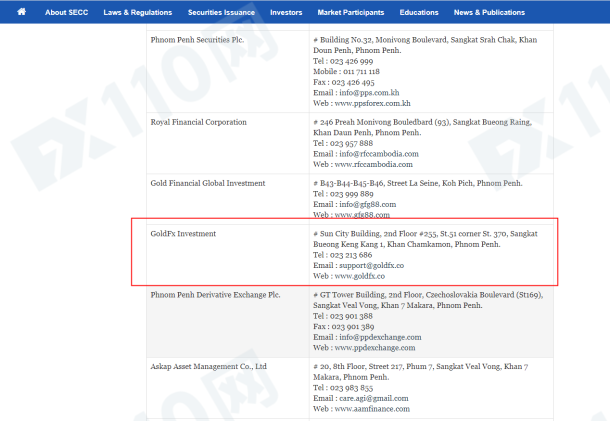Screen dimensions: 610x421
Task: Click the Tel 023 999 889 line
Action: (343, 194)
